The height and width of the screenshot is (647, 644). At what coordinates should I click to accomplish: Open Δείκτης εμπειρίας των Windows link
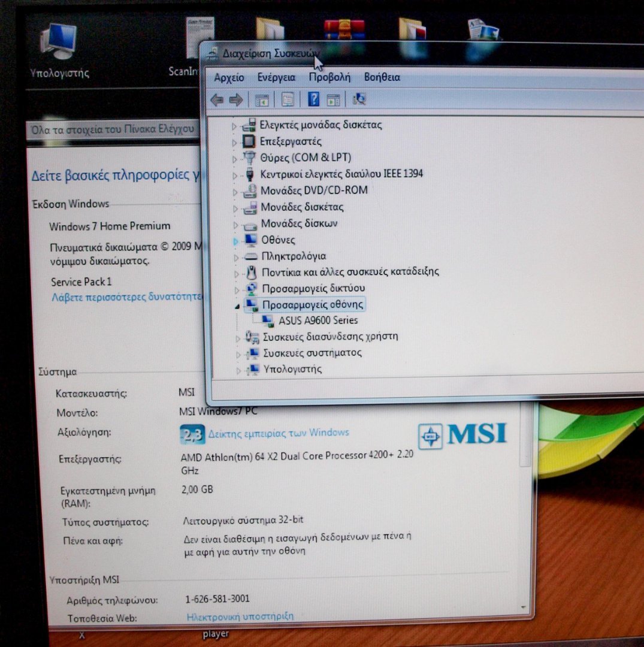(279, 433)
